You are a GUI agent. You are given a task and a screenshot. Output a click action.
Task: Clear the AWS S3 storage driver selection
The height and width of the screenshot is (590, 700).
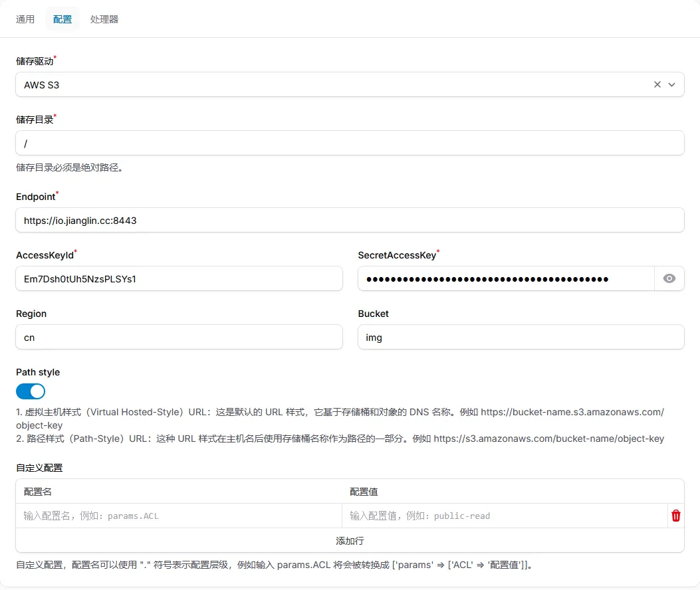tap(657, 84)
